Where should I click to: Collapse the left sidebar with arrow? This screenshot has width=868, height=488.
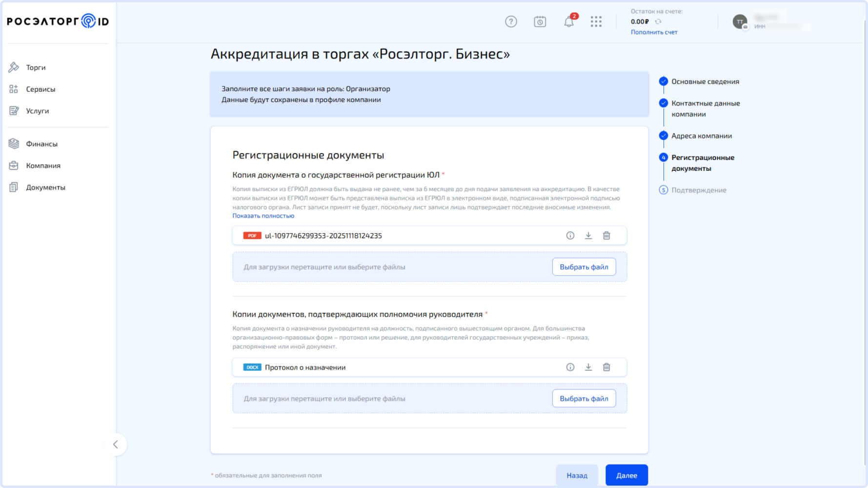[116, 445]
